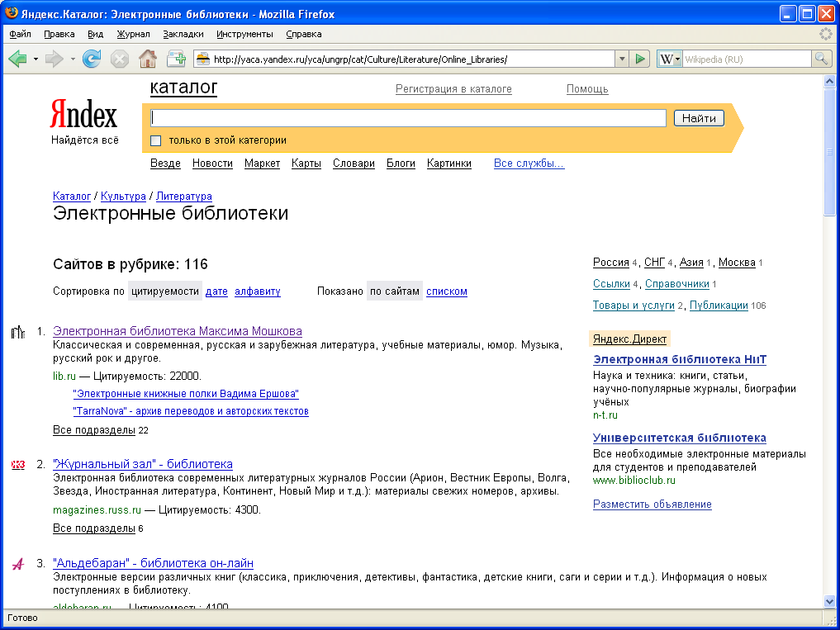Image resolution: width=840 pixels, height=630 pixels.
Task: Click the new tab toolbar icon
Action: point(176,59)
